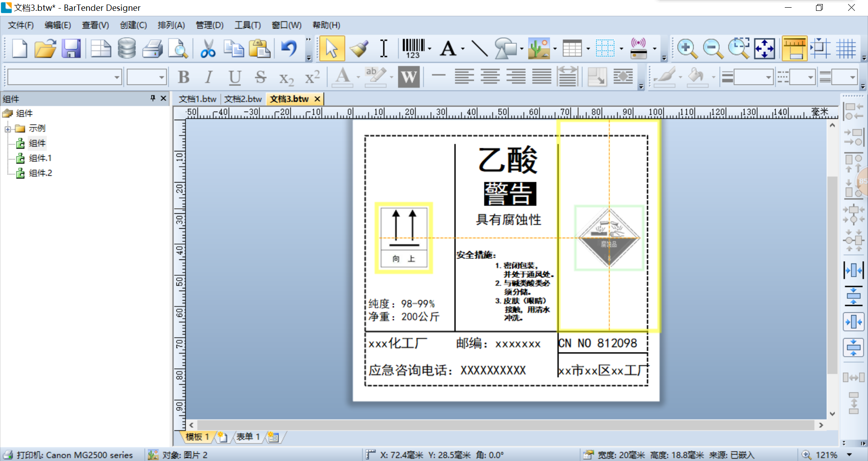Switch to 表单 1 bottom tab
The image size is (868, 461).
coord(248,437)
